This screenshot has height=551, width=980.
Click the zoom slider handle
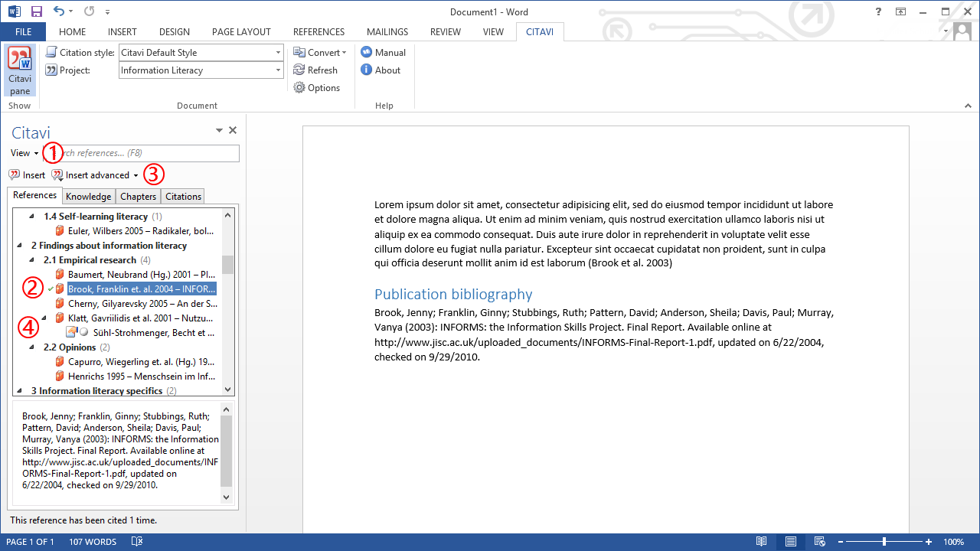coord(884,542)
